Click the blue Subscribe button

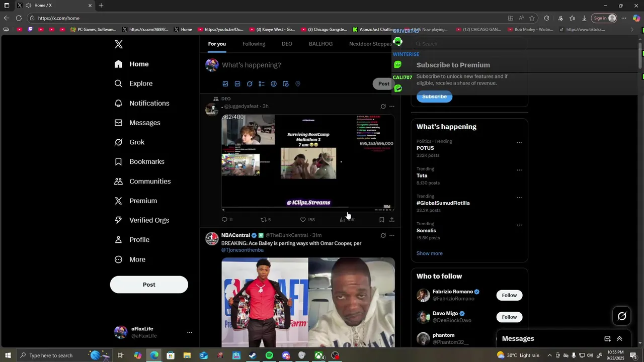tap(434, 97)
